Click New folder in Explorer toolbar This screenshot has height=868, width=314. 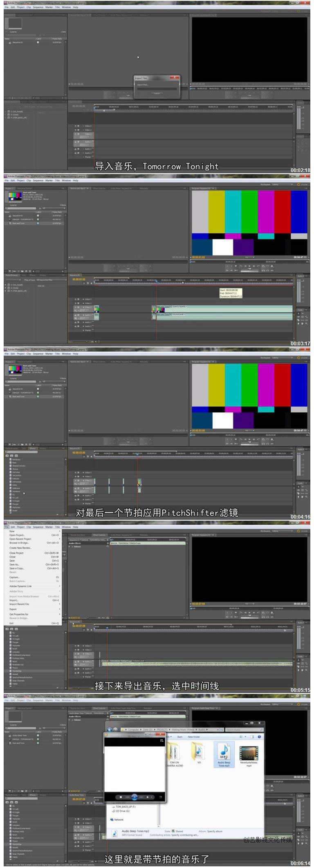[193, 736]
